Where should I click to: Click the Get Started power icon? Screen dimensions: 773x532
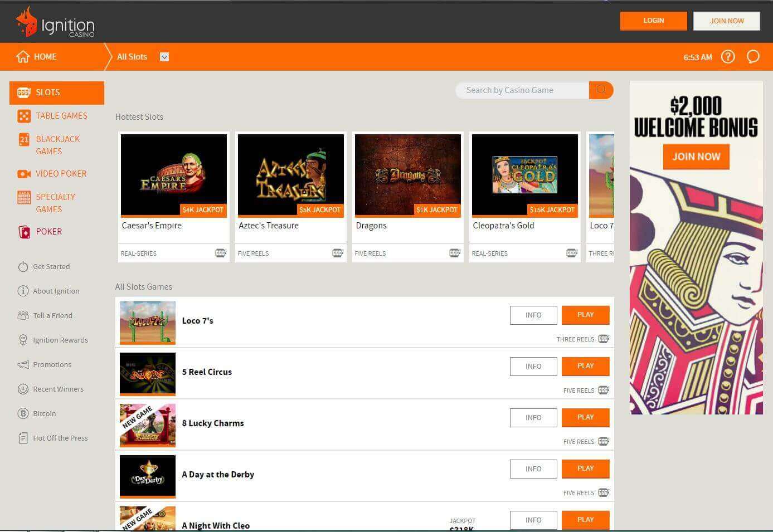click(23, 267)
